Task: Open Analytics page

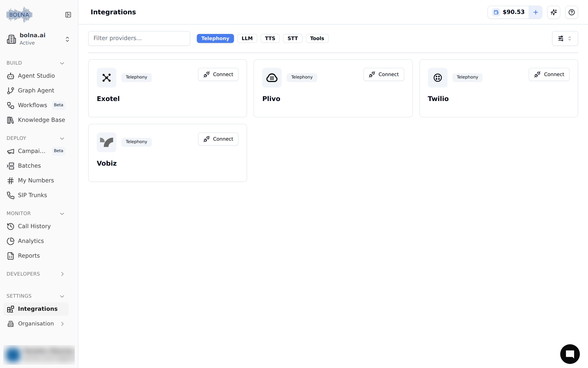Action: (36, 241)
